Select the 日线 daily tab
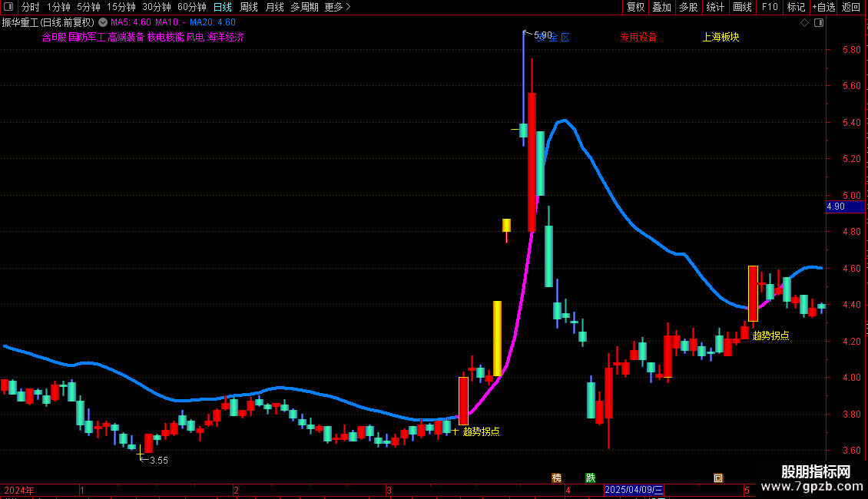Screen dimensions: 868x499 [223, 7]
